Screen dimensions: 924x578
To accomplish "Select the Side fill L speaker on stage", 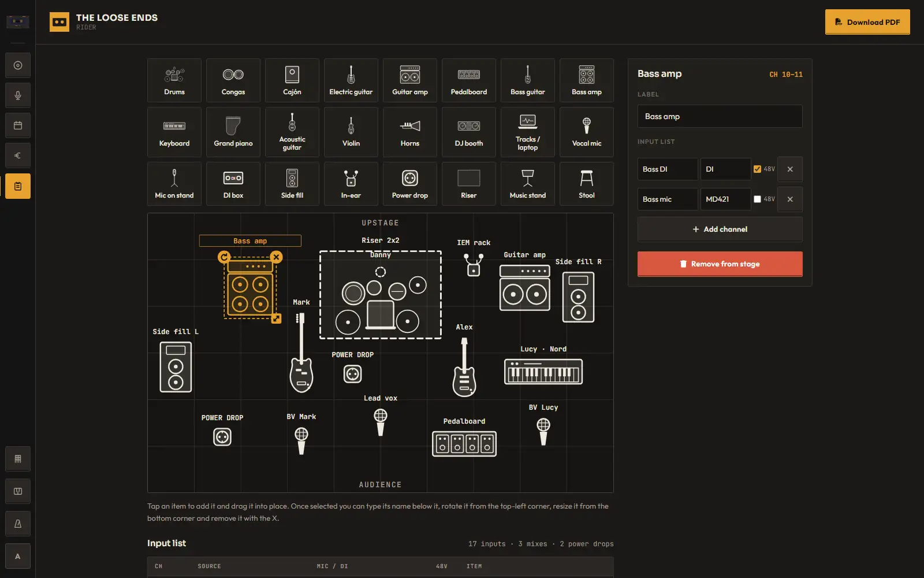I will (176, 367).
